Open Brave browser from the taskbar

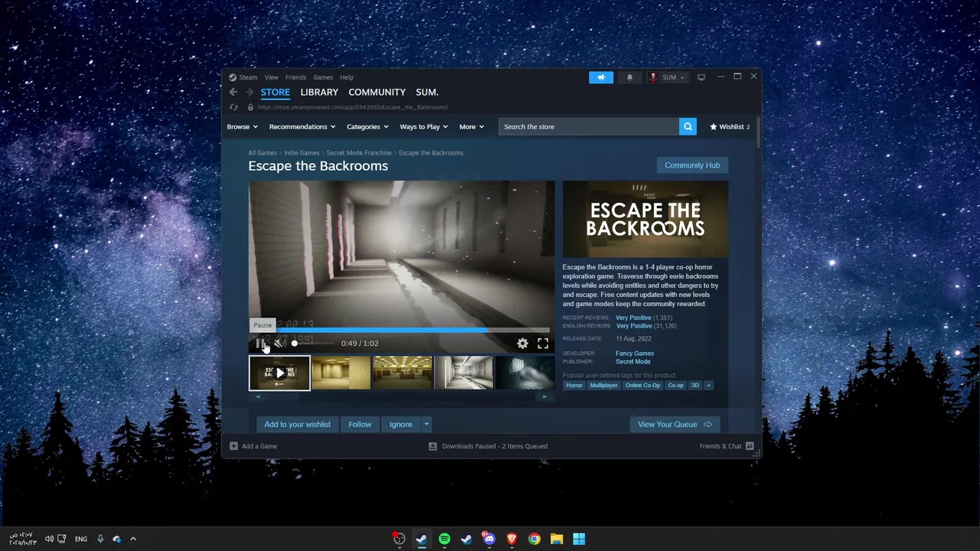click(511, 539)
